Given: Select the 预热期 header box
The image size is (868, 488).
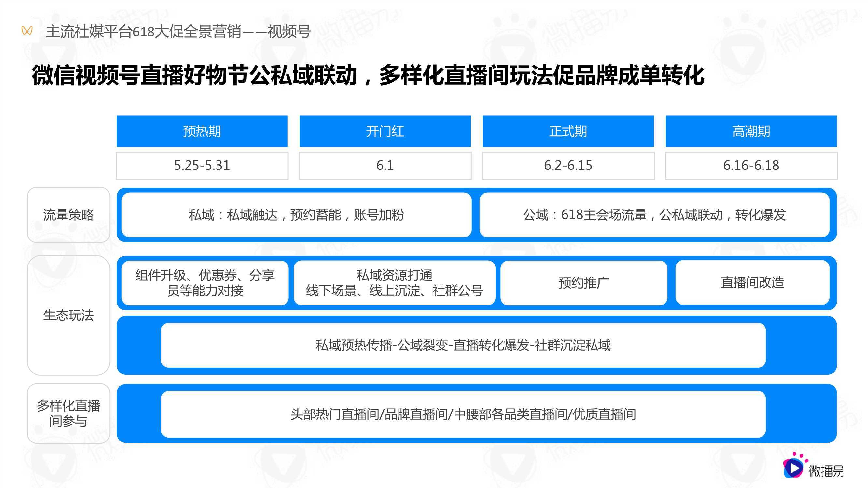Looking at the screenshot, I should pos(202,131).
